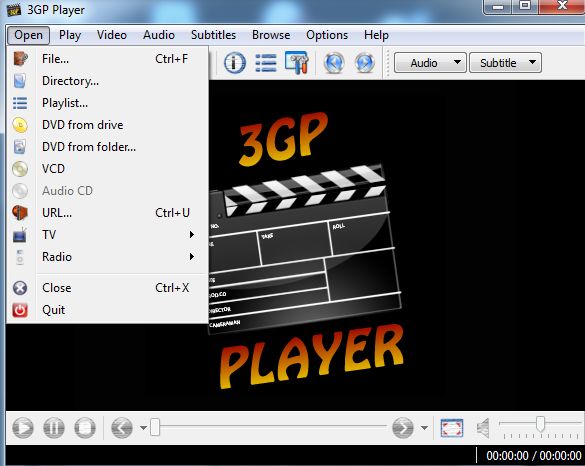The width and height of the screenshot is (585, 466).
Task: Expand the Subtitle dropdown in toolbar
Action: 505,62
